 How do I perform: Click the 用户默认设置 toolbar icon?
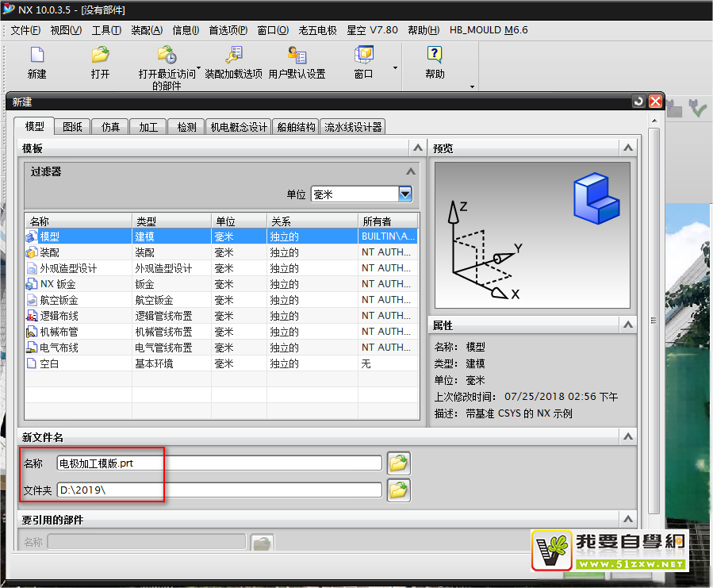tap(297, 56)
